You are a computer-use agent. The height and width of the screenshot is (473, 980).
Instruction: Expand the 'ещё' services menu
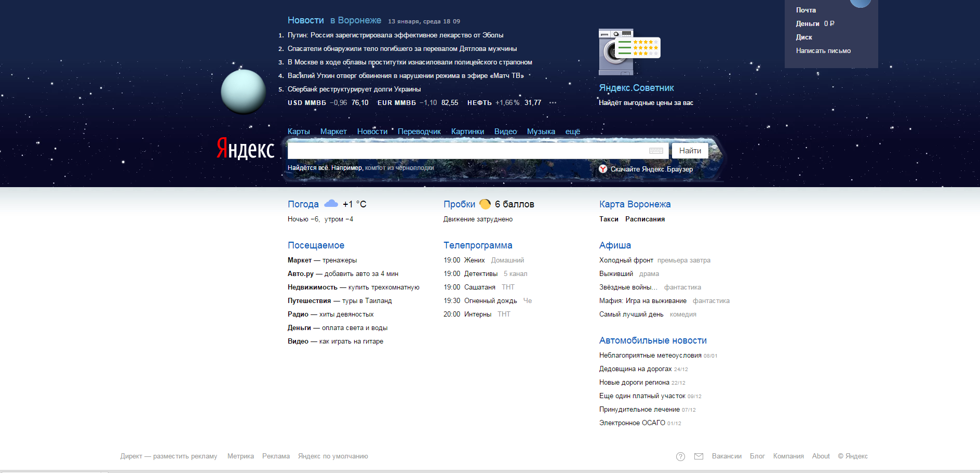click(x=573, y=132)
